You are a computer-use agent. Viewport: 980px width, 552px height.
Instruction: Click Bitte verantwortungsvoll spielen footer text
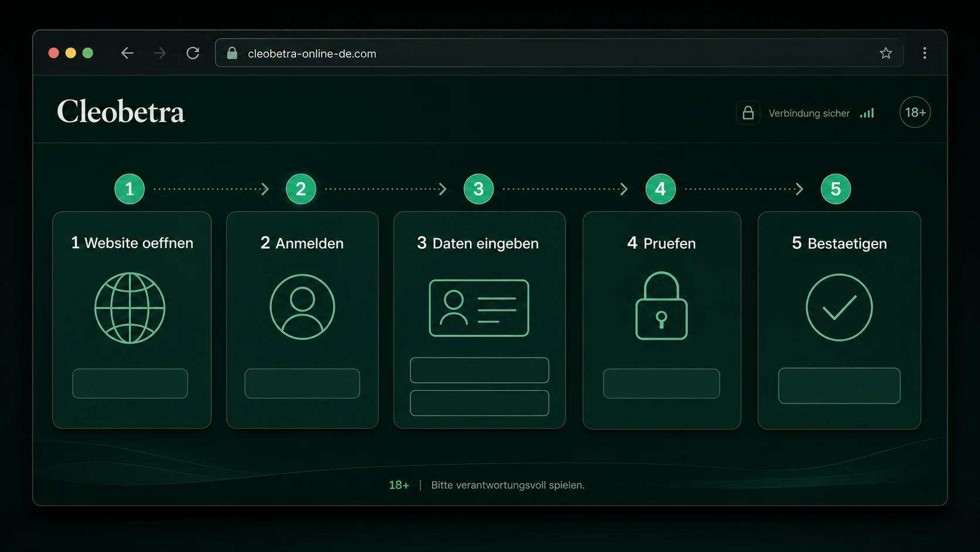[x=508, y=485]
